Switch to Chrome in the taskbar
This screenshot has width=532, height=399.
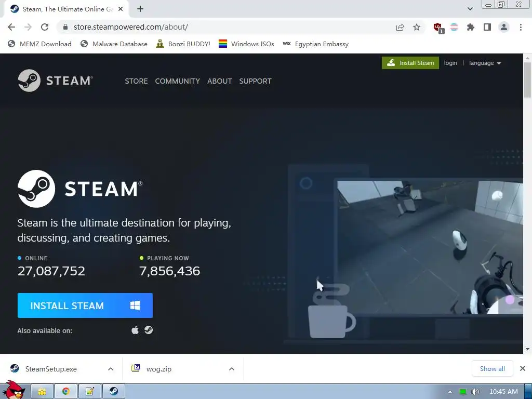[x=66, y=392]
